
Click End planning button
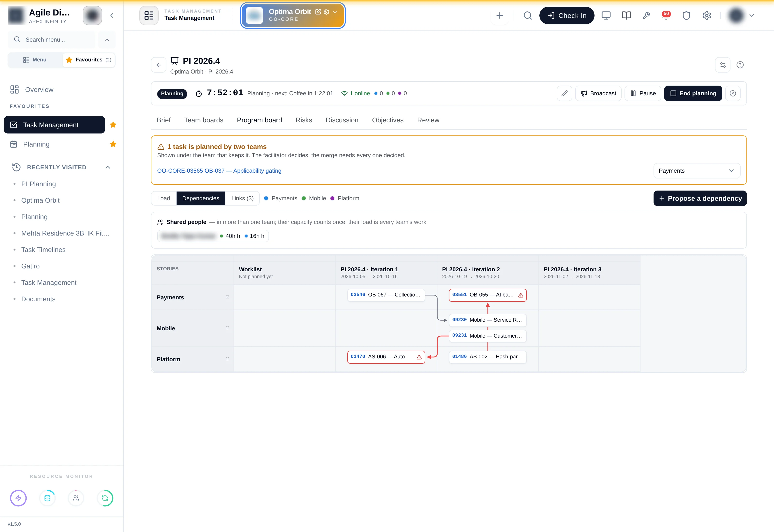pos(693,93)
